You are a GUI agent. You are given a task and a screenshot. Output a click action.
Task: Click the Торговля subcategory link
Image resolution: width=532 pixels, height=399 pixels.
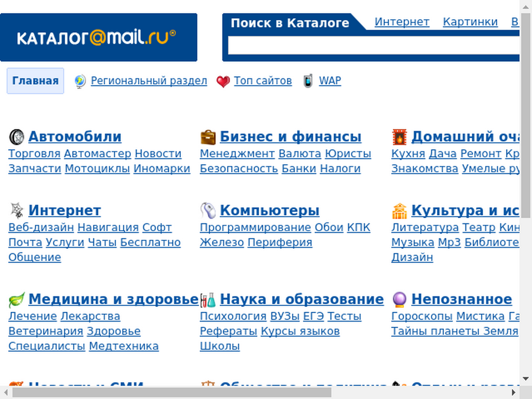(x=34, y=154)
